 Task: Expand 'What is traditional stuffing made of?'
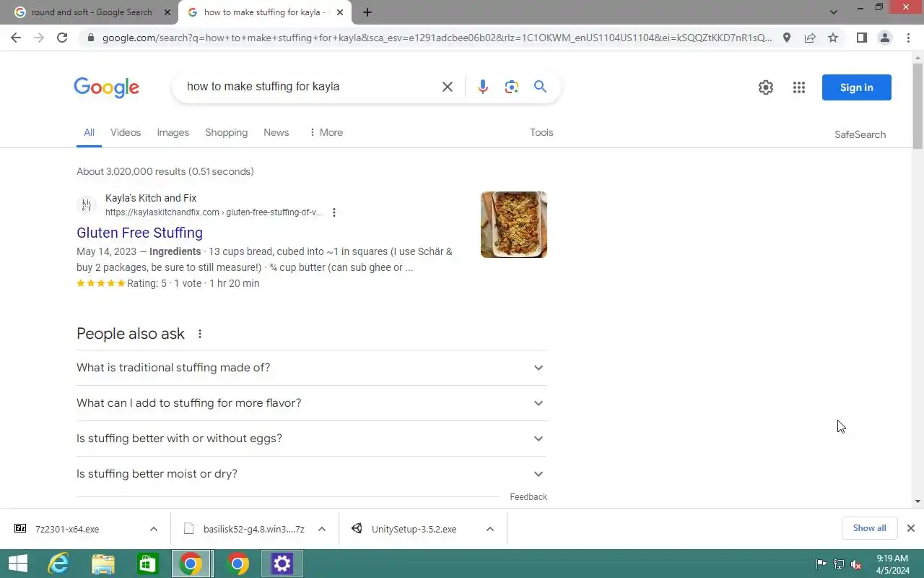point(312,368)
